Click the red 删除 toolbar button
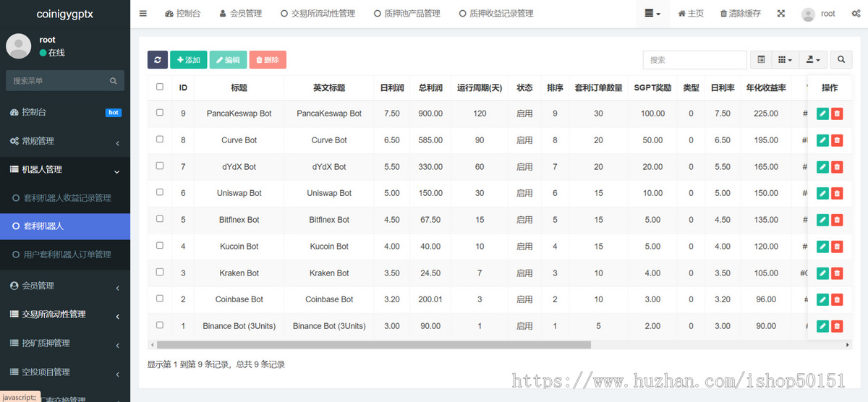 click(x=268, y=60)
